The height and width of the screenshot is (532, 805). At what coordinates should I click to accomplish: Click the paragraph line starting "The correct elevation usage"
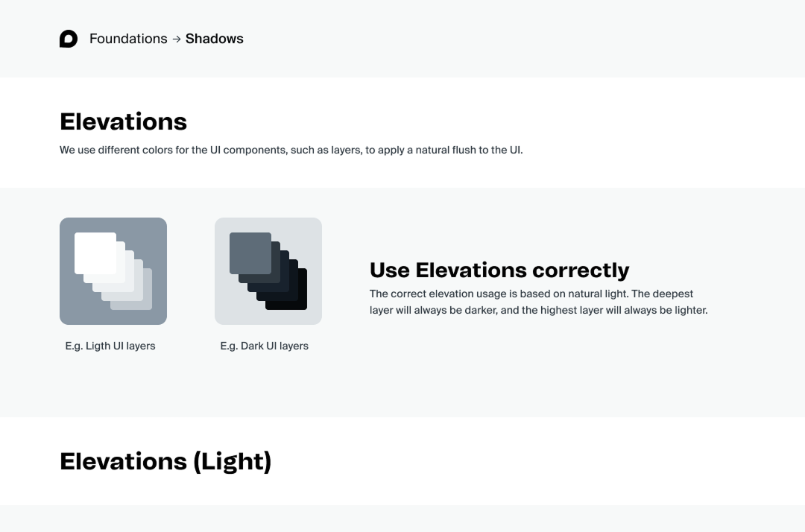pyautogui.click(x=531, y=294)
